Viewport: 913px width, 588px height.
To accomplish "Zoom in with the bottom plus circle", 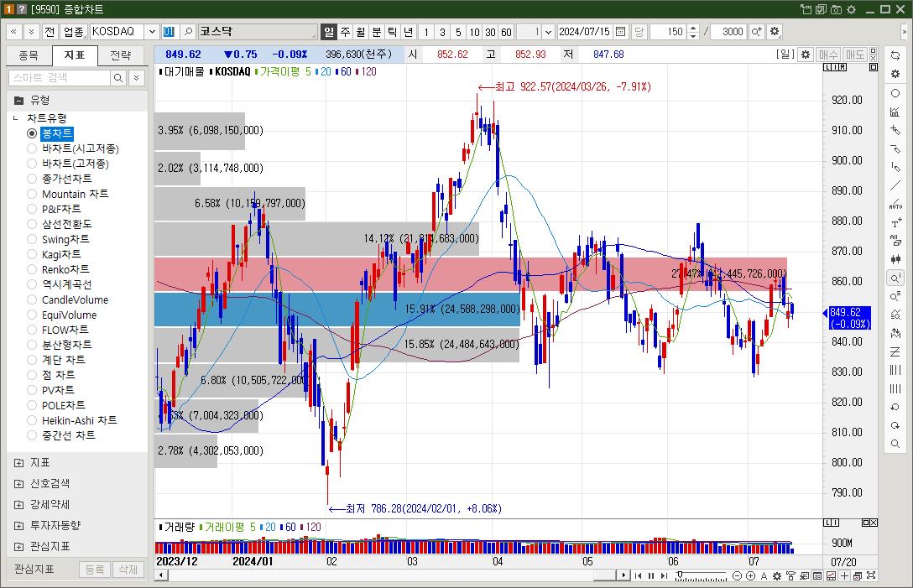I will pyautogui.click(x=750, y=575).
